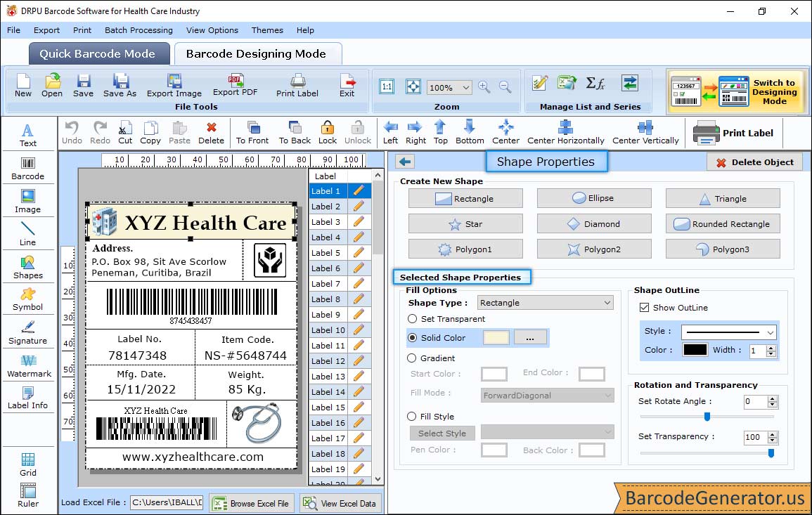Screen dimensions: 812x515
Task: Select the Signature tool
Action: (x=28, y=332)
